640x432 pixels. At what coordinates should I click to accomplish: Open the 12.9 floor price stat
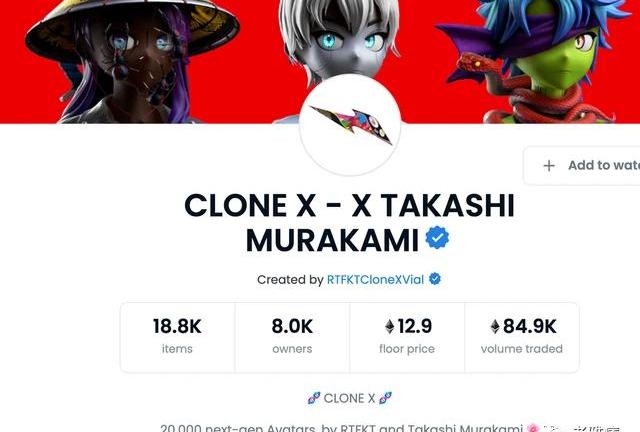tap(407, 337)
